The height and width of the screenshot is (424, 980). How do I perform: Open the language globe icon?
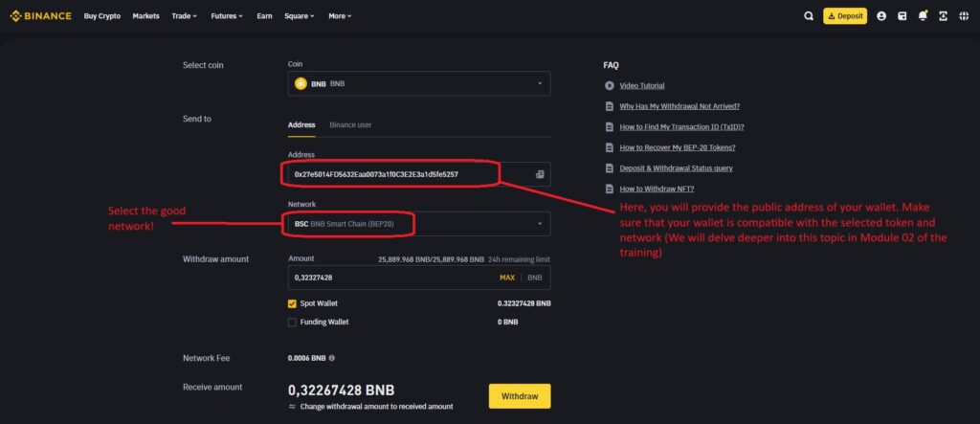pyautogui.click(x=964, y=16)
